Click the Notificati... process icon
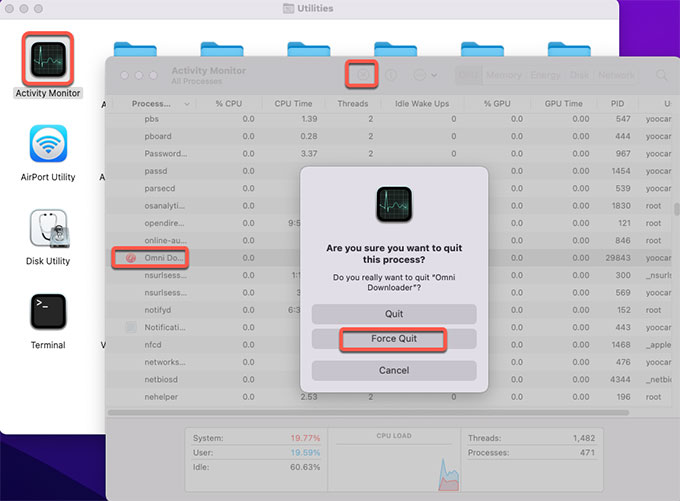The image size is (680, 501). click(x=131, y=327)
